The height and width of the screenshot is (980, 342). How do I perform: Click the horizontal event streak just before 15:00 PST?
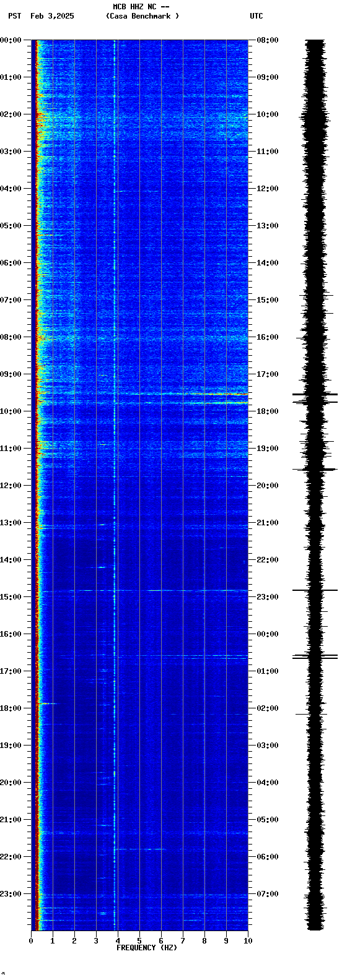(x=142, y=591)
